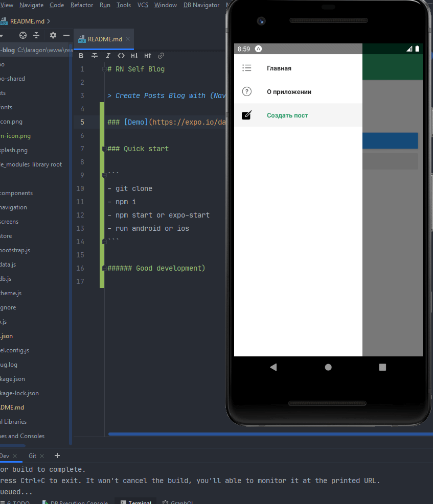Viewport: 433px width, 504px height.
Task: Click the insert link icon
Action: (161, 56)
